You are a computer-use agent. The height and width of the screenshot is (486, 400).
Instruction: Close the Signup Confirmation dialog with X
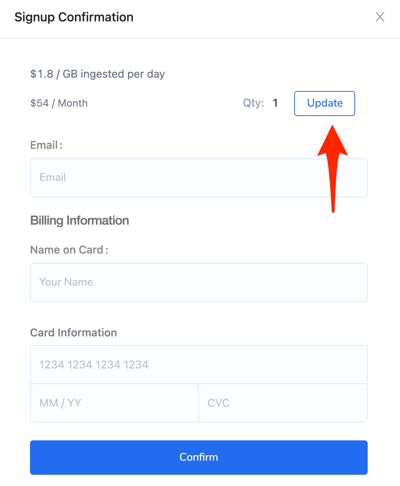[x=380, y=17]
